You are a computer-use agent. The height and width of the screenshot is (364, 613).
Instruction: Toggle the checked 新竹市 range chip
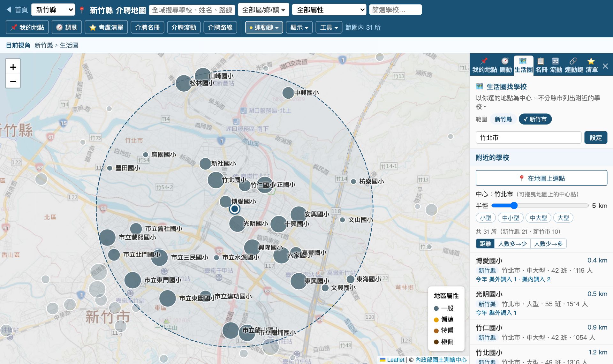[x=535, y=119]
